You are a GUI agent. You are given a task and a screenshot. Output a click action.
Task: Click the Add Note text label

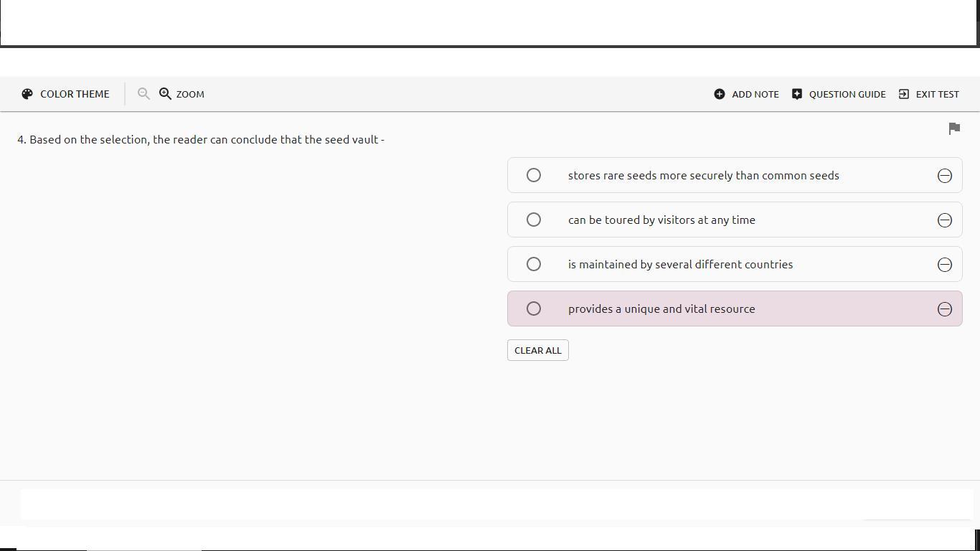(755, 94)
